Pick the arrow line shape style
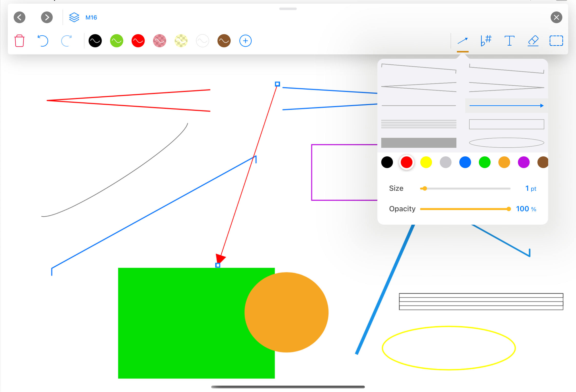 click(x=506, y=106)
